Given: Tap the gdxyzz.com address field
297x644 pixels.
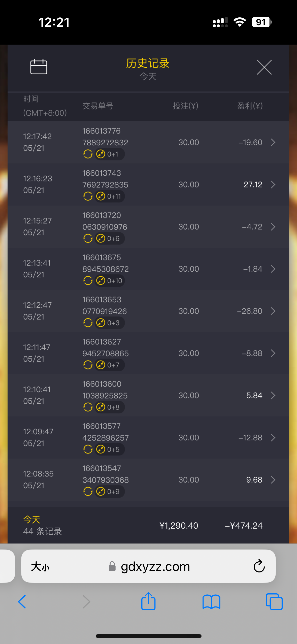Looking at the screenshot, I should coord(155,566).
